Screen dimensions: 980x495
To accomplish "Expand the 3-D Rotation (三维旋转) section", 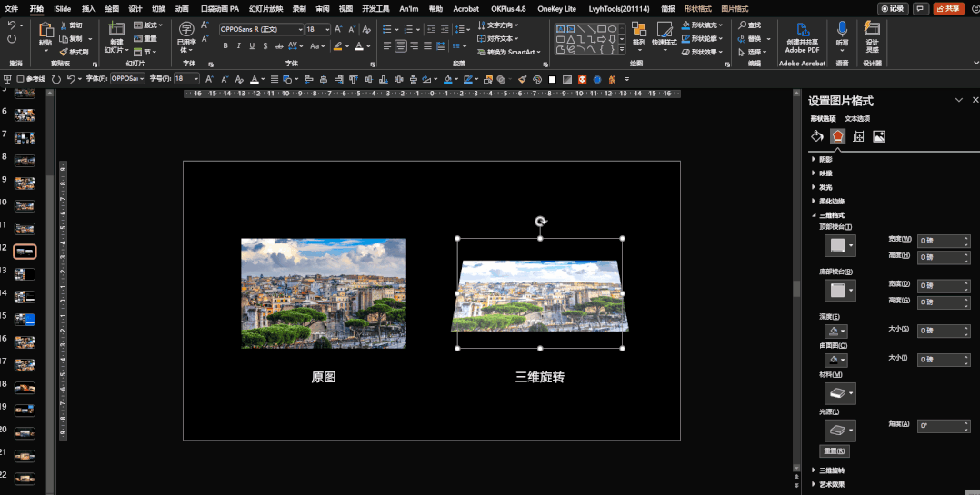I will coord(828,470).
